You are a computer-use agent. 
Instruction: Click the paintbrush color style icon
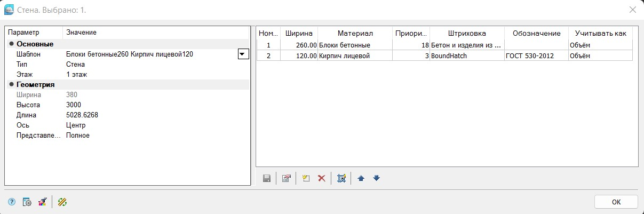43,202
